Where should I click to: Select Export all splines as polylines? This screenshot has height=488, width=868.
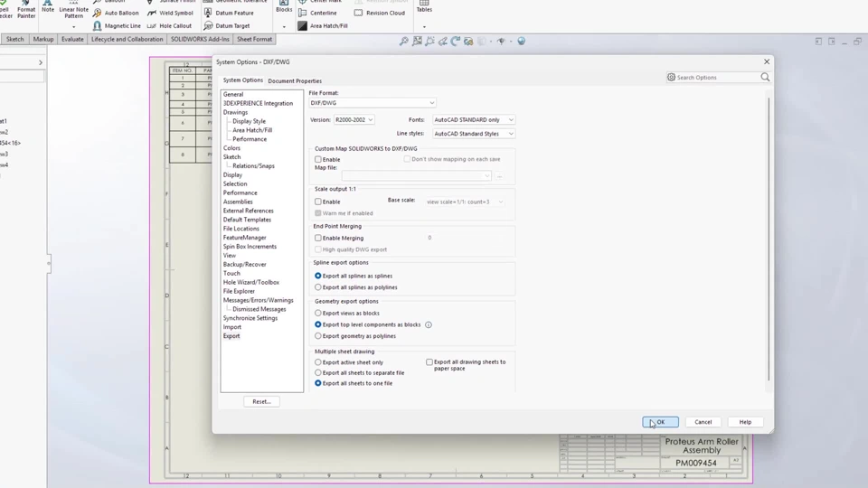(317, 287)
